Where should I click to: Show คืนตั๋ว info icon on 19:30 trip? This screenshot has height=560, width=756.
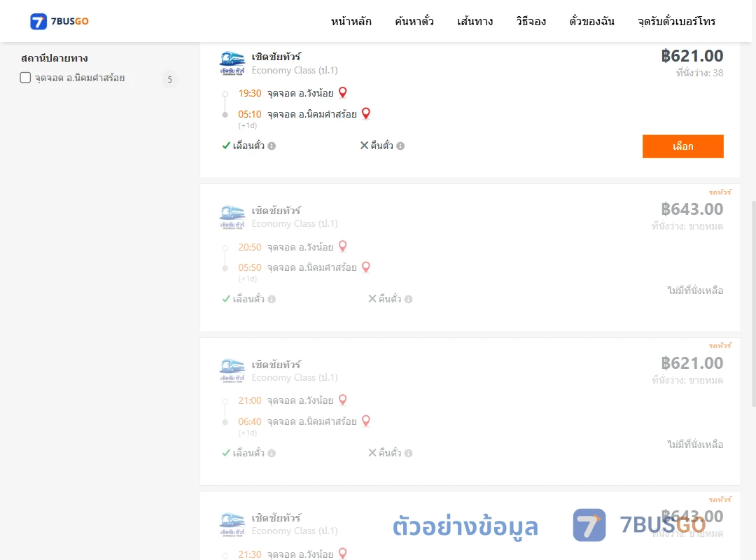coord(400,146)
